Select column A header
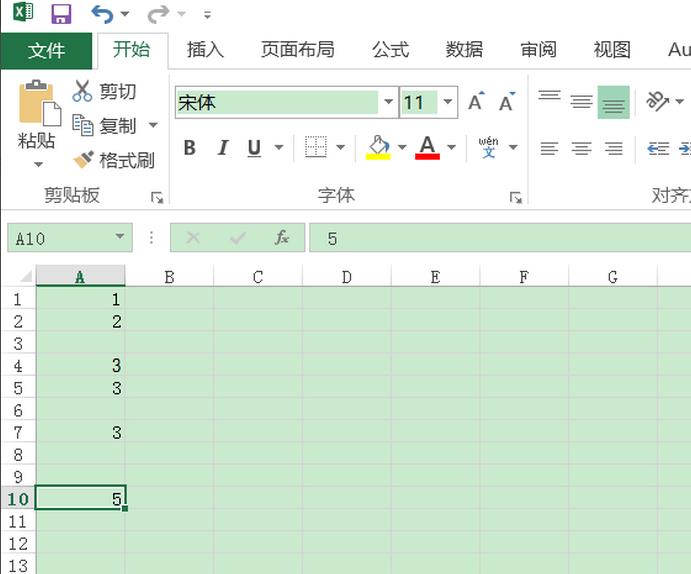Screen dimensions: 691x574 [x=80, y=277]
